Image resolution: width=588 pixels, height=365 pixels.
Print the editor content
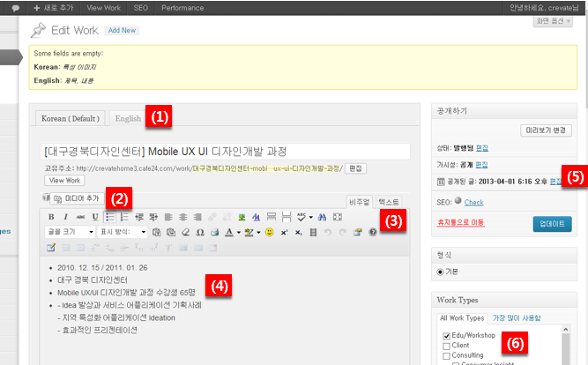coord(215,232)
